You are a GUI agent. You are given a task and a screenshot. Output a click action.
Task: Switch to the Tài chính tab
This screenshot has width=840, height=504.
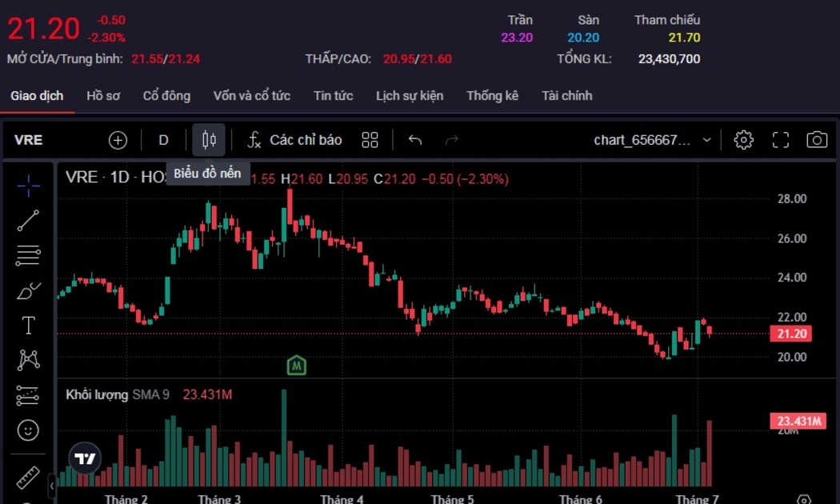566,95
